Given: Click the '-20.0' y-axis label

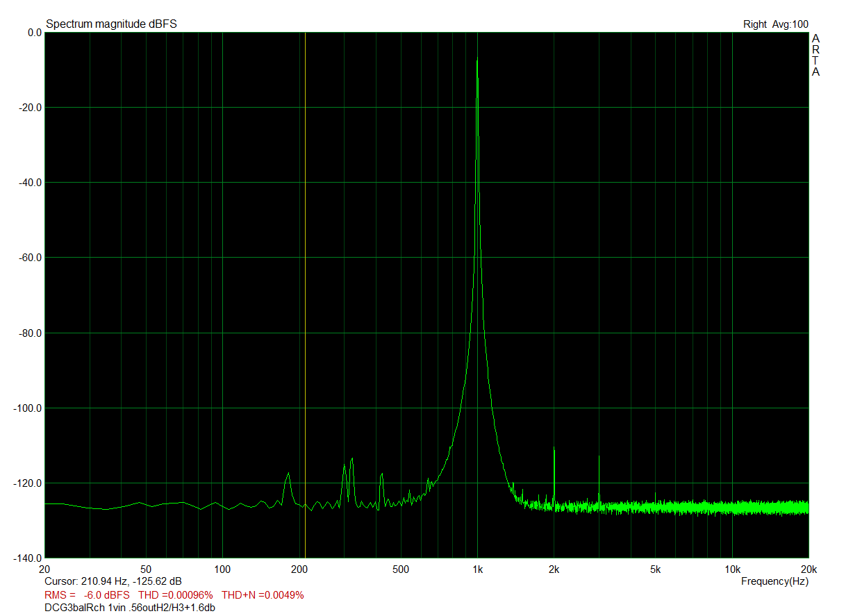Looking at the screenshot, I should coord(31,108).
